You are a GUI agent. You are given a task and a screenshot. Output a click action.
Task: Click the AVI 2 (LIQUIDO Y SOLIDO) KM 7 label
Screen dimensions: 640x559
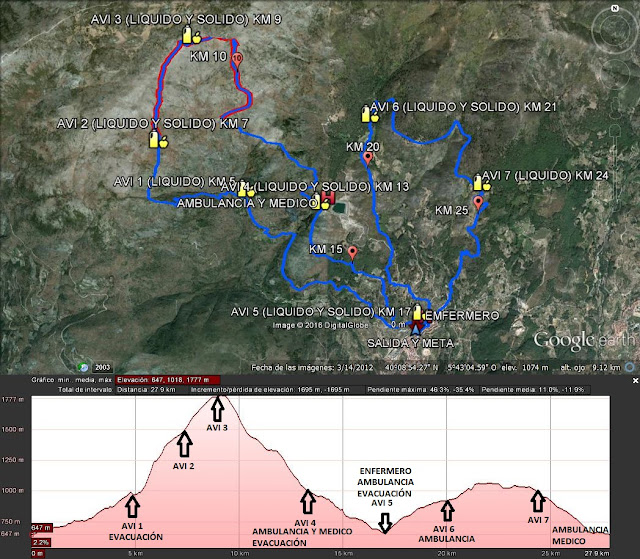point(152,123)
